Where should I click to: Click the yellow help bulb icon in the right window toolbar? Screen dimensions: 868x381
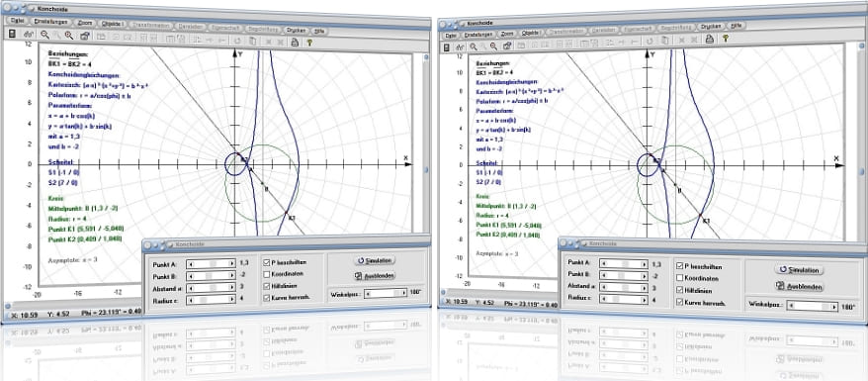click(726, 38)
